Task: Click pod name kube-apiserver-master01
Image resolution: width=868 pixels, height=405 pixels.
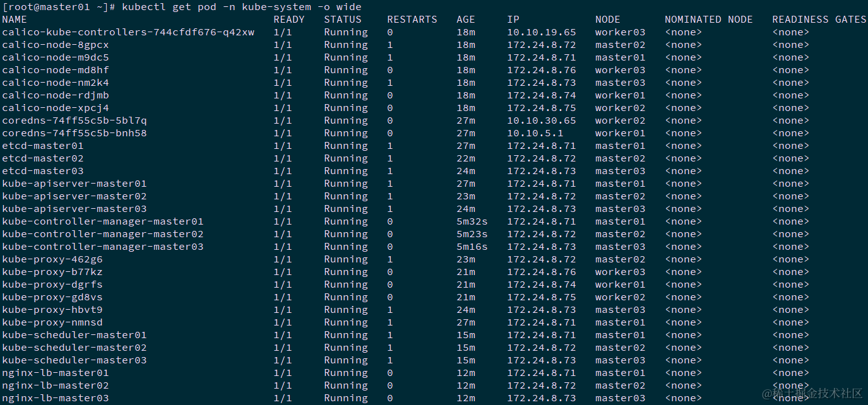Action: click(74, 184)
